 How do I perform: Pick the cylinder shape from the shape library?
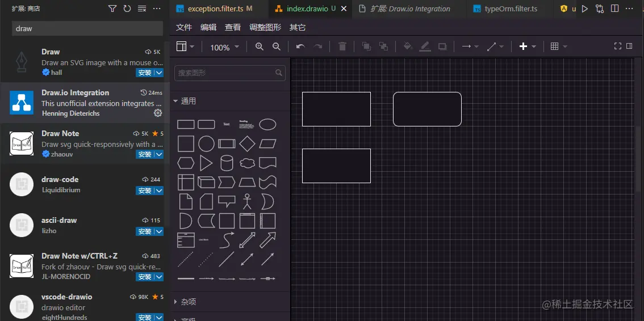227,163
